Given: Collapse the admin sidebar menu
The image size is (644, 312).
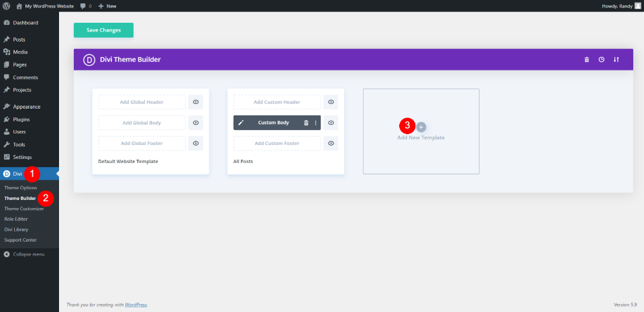Looking at the screenshot, I should (x=24, y=254).
